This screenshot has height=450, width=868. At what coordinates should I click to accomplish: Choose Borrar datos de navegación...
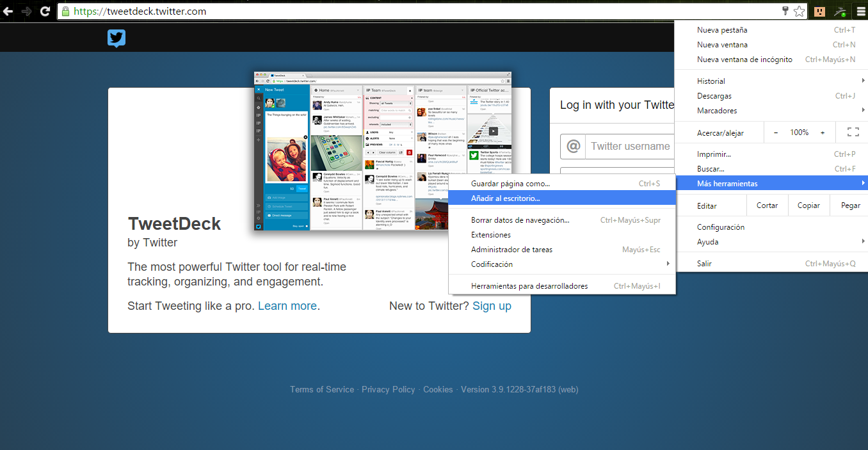[562, 220]
